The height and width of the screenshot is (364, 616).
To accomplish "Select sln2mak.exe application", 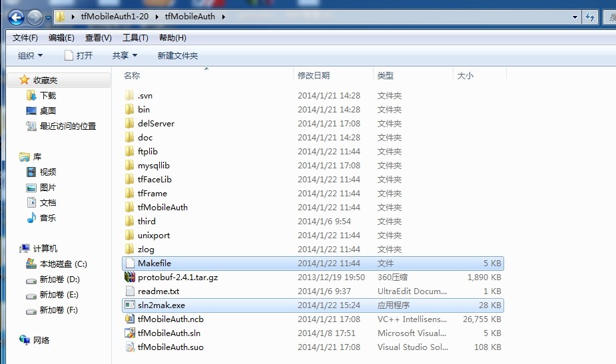I will (x=313, y=305).
